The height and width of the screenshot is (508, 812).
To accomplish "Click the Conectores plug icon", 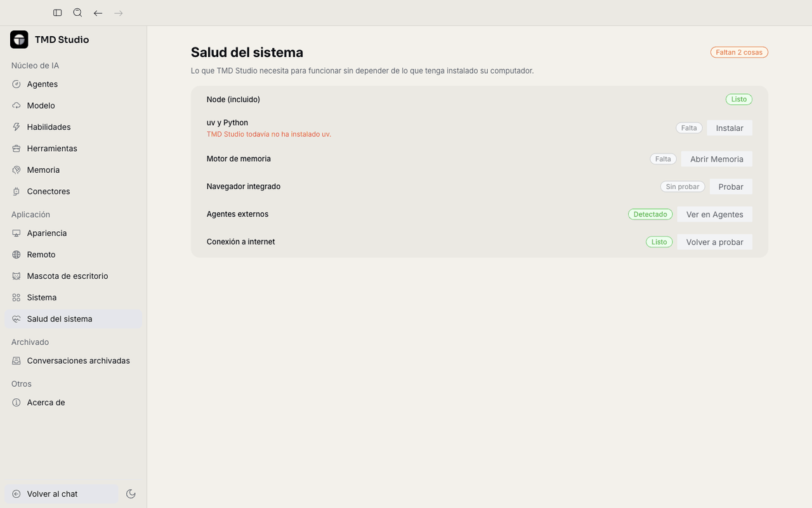I will [16, 191].
